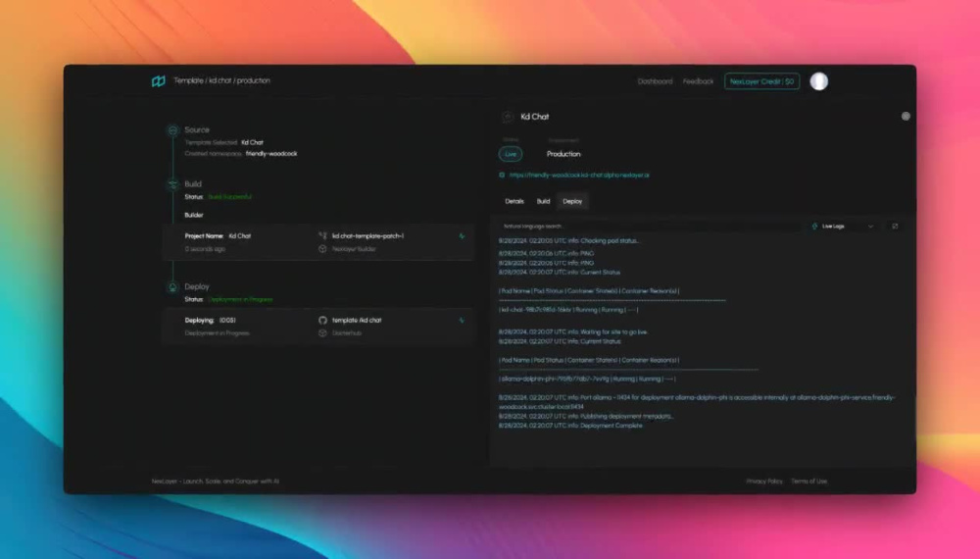Expand the logs with the fullscreen icon
The image size is (980, 559).
tap(895, 227)
